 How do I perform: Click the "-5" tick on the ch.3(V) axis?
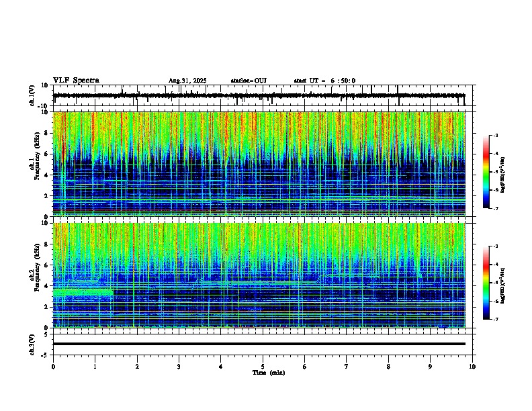pyautogui.click(x=45, y=355)
